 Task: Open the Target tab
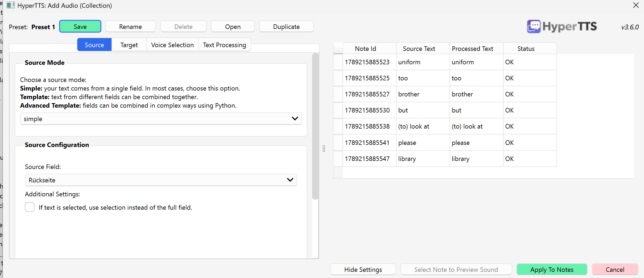pos(129,45)
